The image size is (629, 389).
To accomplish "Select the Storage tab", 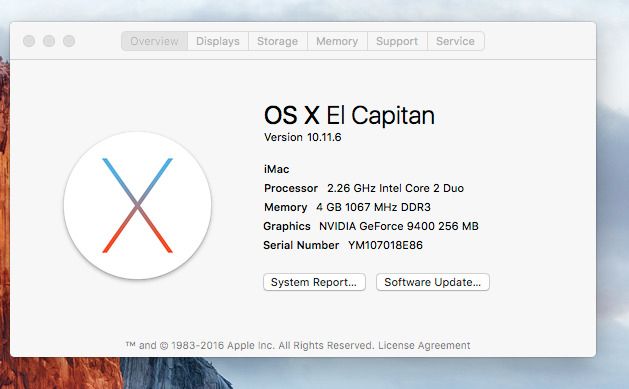I will tap(278, 41).
